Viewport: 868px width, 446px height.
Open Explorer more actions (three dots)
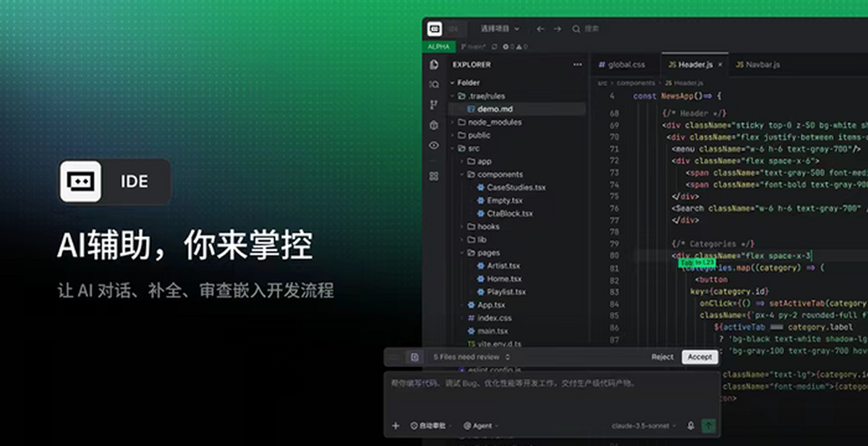pos(577,64)
